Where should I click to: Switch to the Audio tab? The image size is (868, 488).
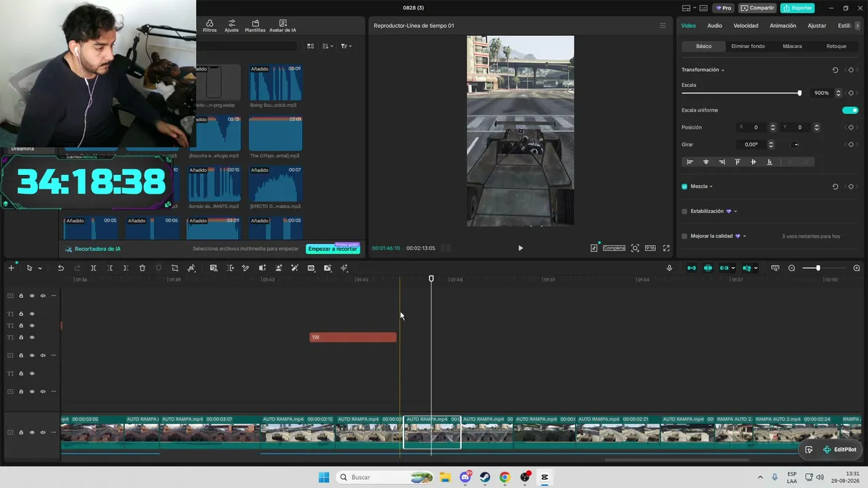point(715,26)
